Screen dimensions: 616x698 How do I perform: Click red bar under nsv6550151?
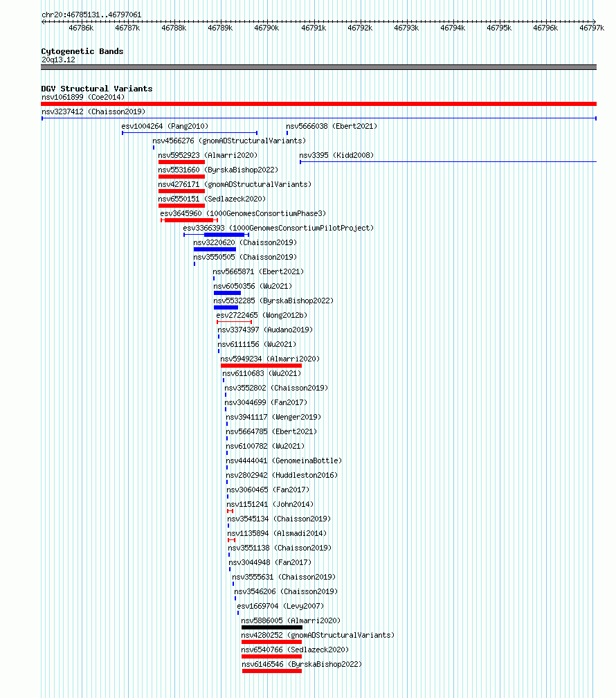(x=181, y=206)
